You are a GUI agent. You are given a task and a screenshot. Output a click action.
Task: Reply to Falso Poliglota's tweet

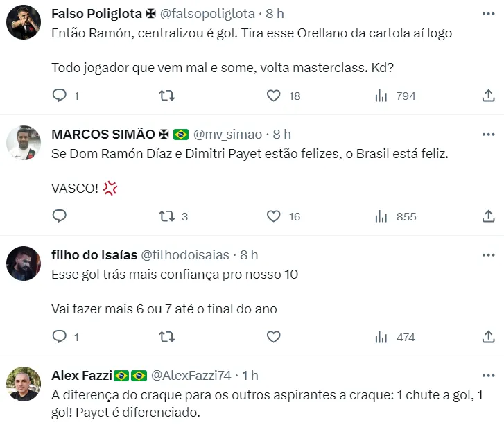pyautogui.click(x=60, y=96)
